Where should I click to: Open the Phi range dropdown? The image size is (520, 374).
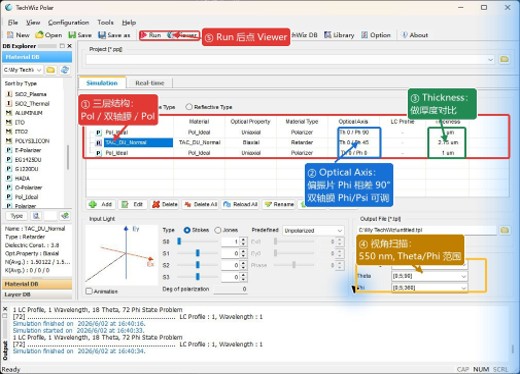(x=463, y=288)
